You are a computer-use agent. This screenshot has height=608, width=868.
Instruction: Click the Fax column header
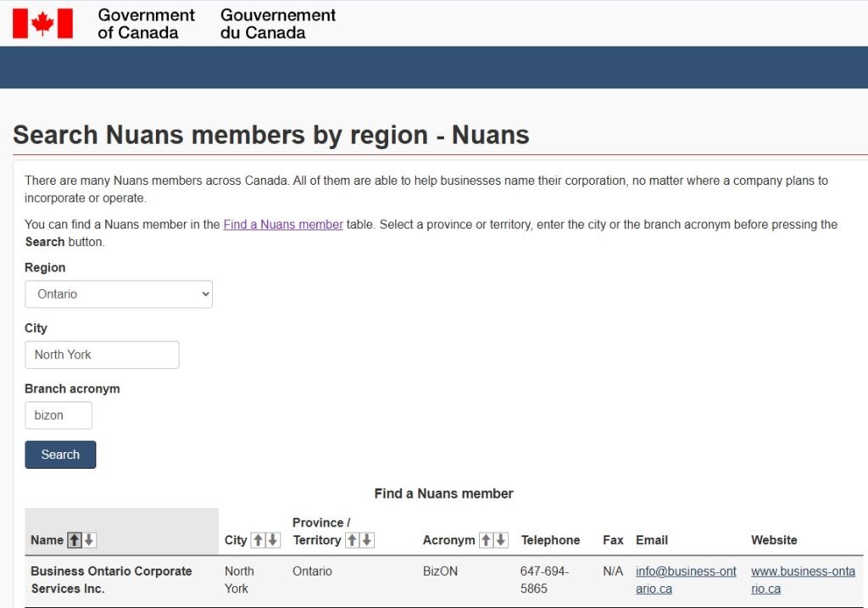coord(613,540)
